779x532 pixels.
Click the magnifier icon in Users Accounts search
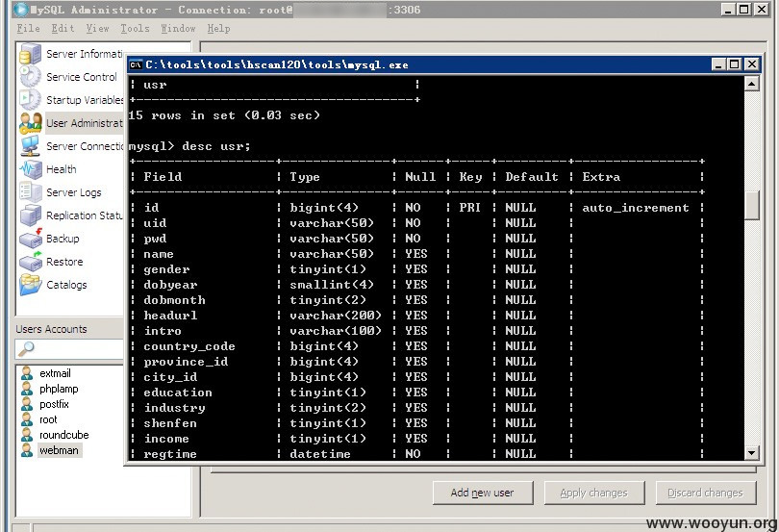(26, 349)
